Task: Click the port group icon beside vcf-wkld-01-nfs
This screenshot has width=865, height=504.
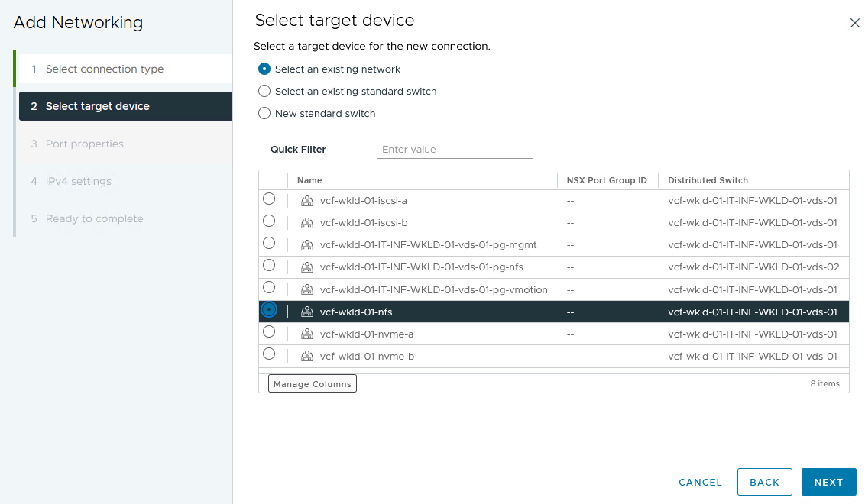Action: tap(307, 312)
